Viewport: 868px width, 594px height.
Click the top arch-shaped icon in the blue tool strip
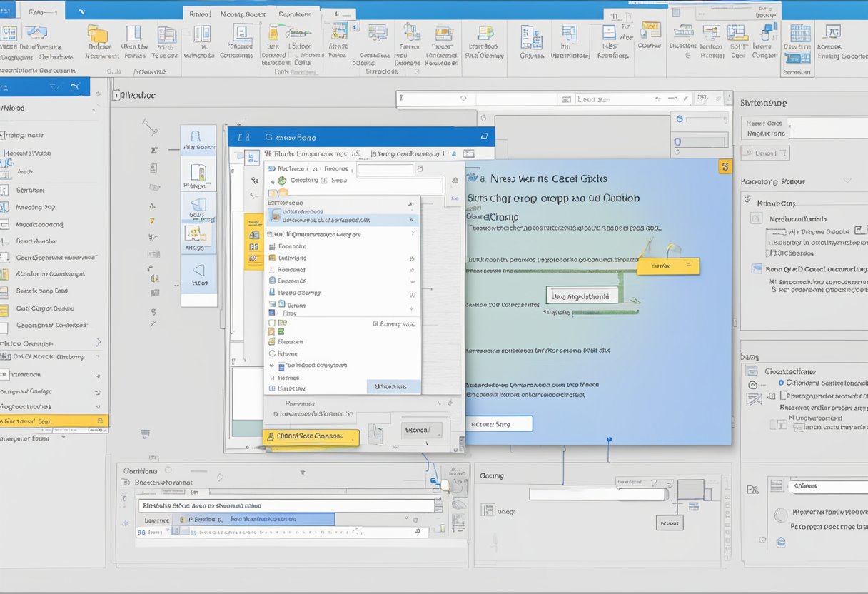click(198, 134)
